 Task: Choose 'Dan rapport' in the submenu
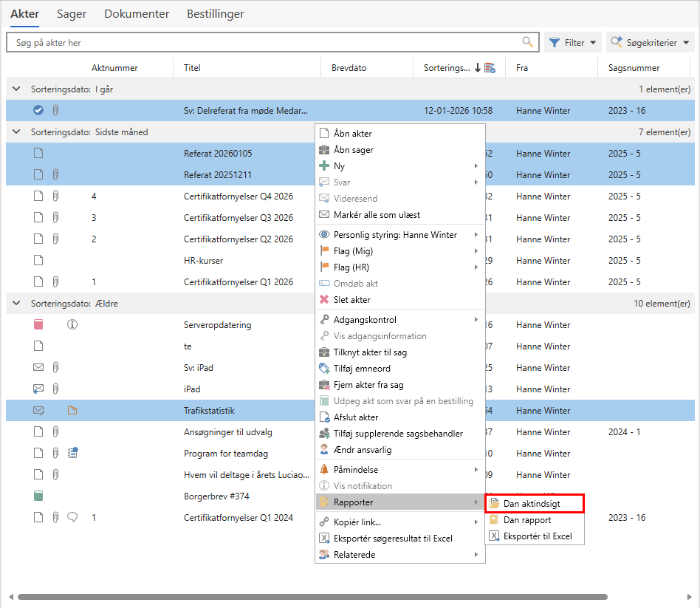tap(535, 520)
